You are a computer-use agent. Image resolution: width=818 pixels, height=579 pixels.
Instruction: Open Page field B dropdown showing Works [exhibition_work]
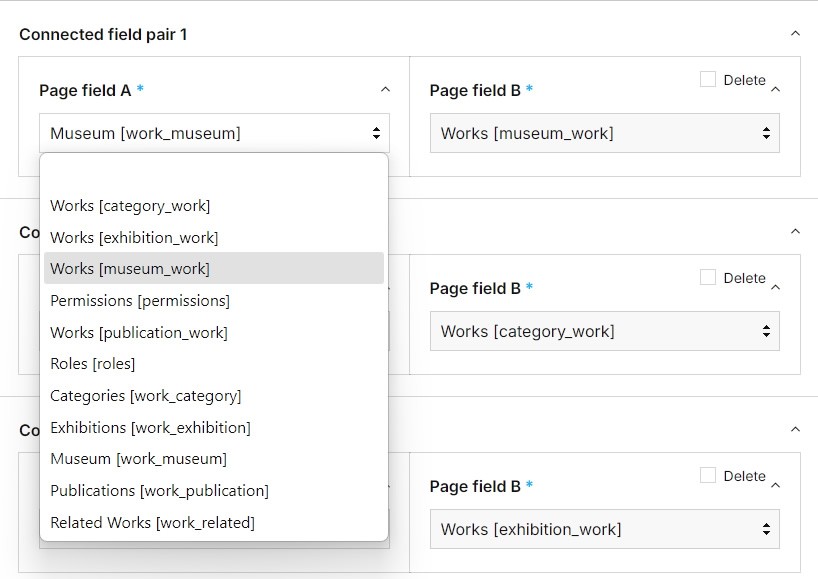click(604, 529)
